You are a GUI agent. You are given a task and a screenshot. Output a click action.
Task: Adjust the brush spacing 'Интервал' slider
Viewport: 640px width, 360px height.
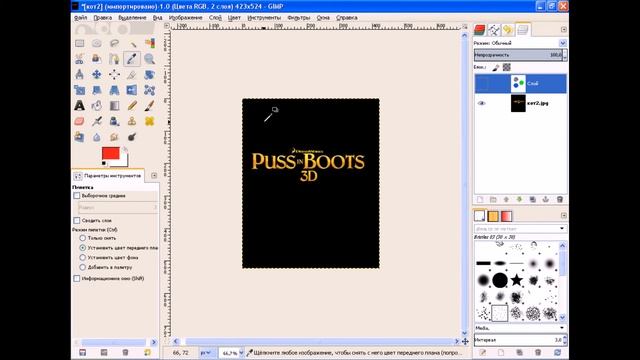point(518,340)
